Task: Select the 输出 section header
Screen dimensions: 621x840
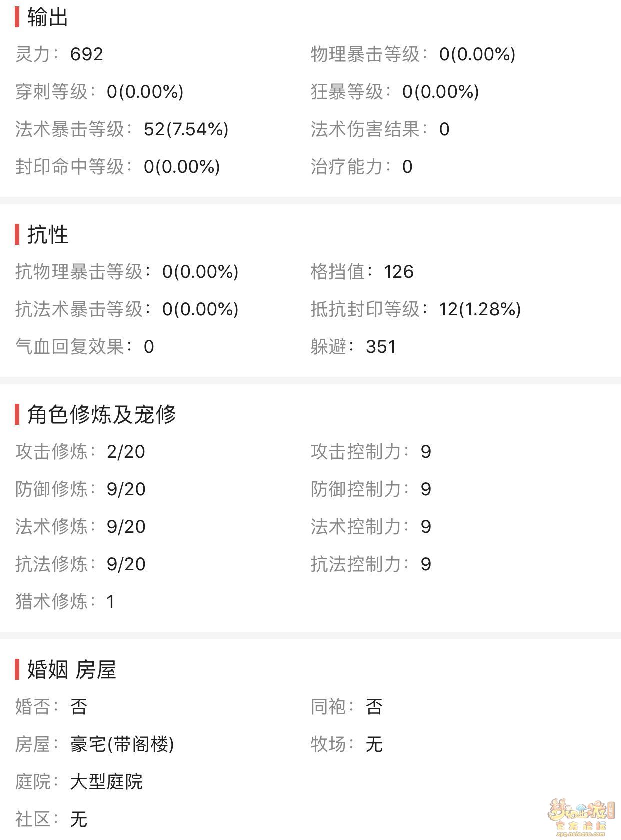Action: 47,18
